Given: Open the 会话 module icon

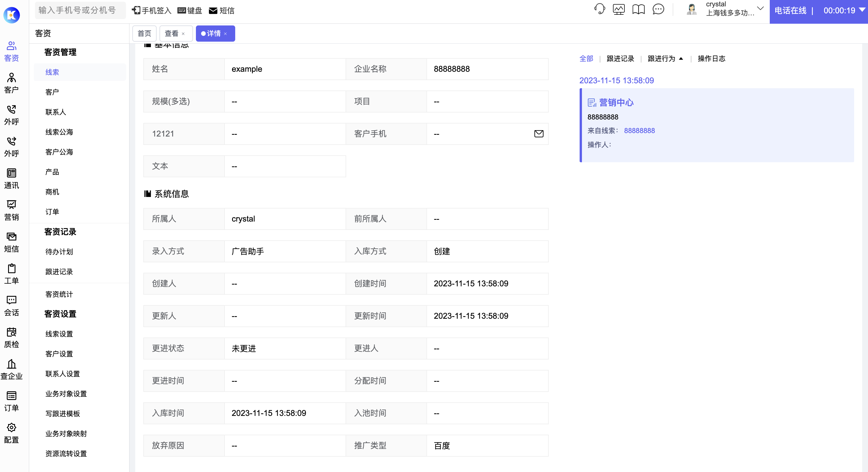Looking at the screenshot, I should [x=12, y=306].
